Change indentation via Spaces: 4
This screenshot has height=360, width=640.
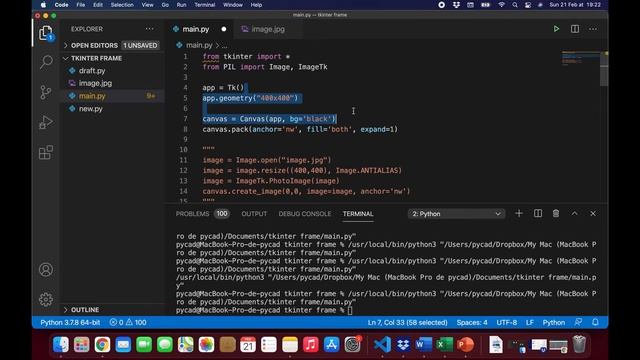pyautogui.click(x=472, y=322)
